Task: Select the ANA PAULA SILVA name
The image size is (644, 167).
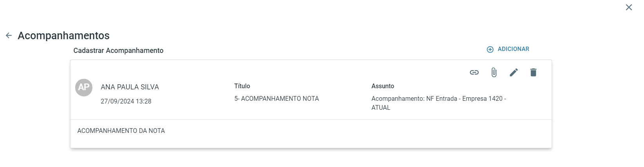Action: coord(130,87)
